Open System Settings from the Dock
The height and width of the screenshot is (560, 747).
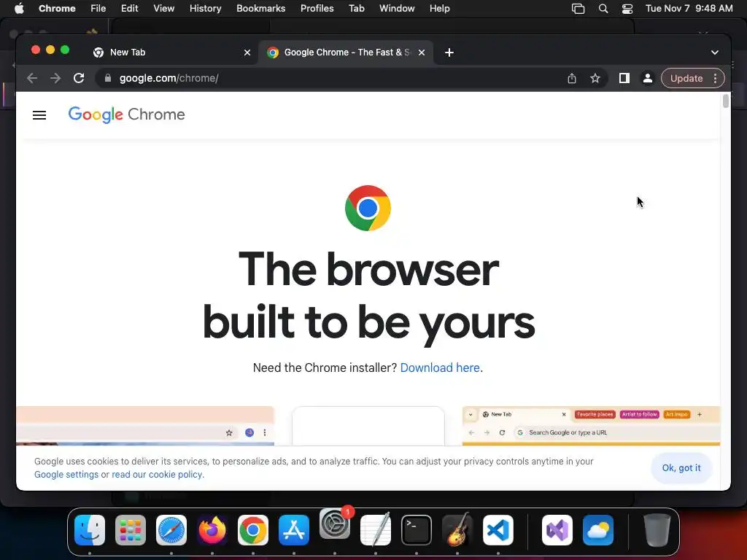tap(335, 525)
